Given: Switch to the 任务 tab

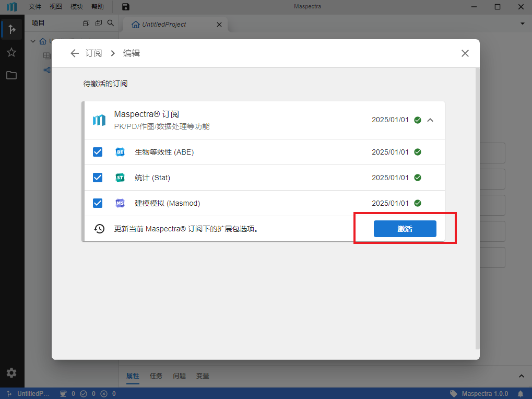Looking at the screenshot, I should 156,376.
